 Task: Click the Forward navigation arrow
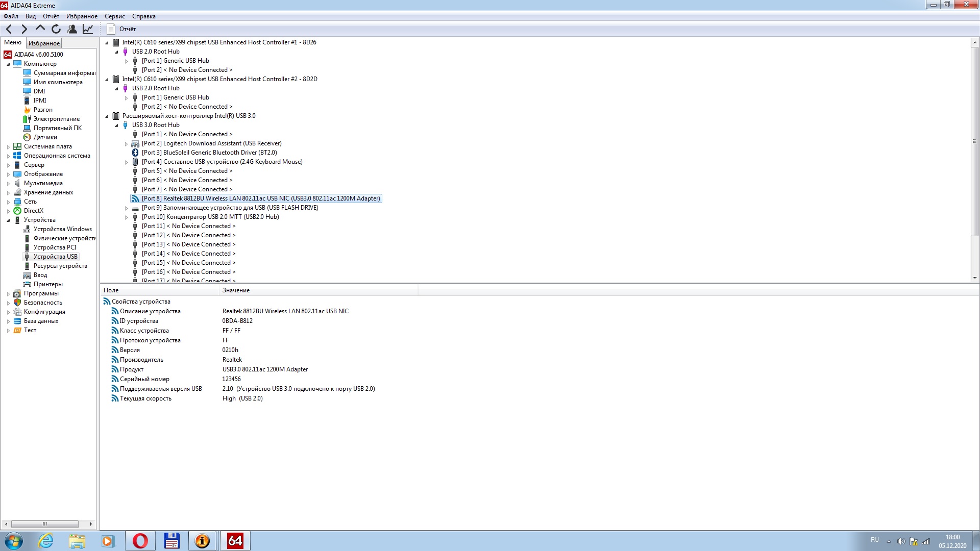pyautogui.click(x=24, y=29)
